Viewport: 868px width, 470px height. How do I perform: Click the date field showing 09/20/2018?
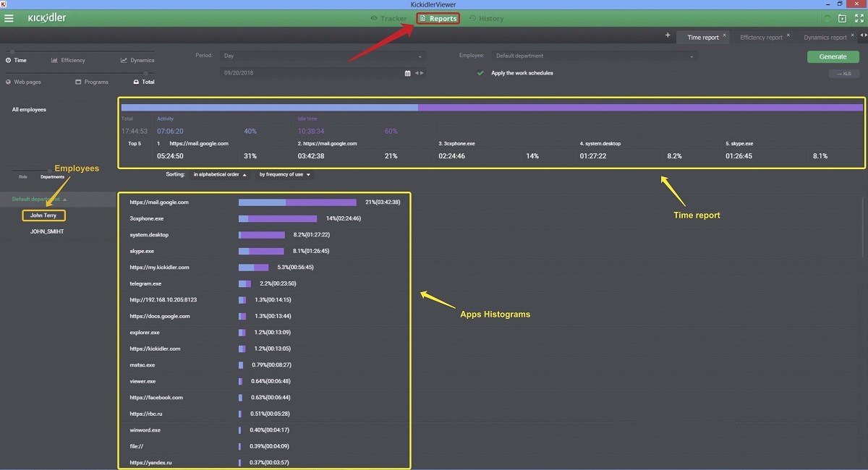click(312, 73)
